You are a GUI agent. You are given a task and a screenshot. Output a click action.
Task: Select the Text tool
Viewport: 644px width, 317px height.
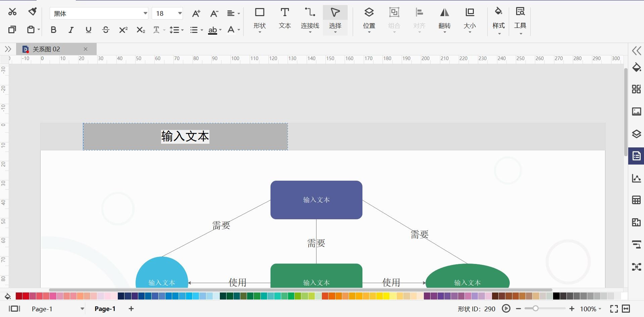click(285, 18)
